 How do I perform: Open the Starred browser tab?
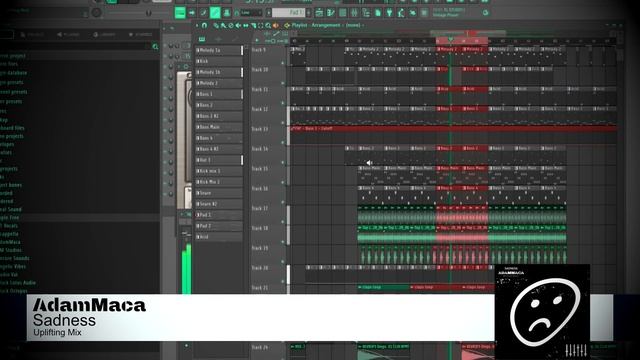coord(140,35)
